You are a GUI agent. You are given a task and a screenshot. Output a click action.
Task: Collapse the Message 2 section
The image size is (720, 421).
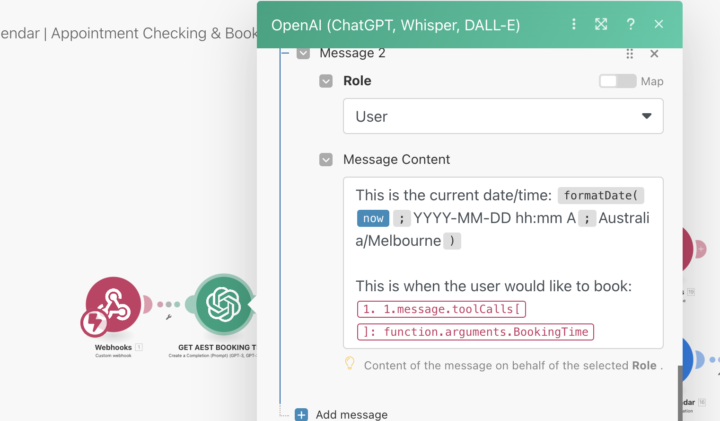303,53
